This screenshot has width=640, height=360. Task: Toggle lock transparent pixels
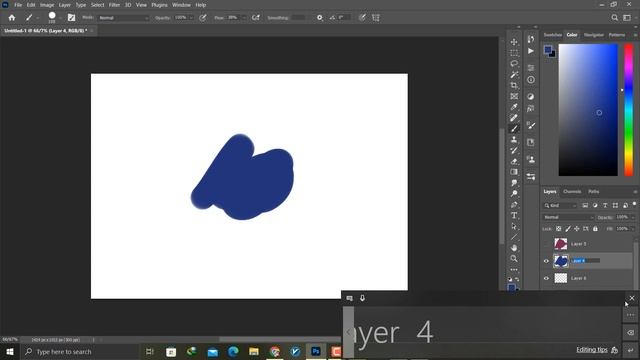(x=558, y=229)
